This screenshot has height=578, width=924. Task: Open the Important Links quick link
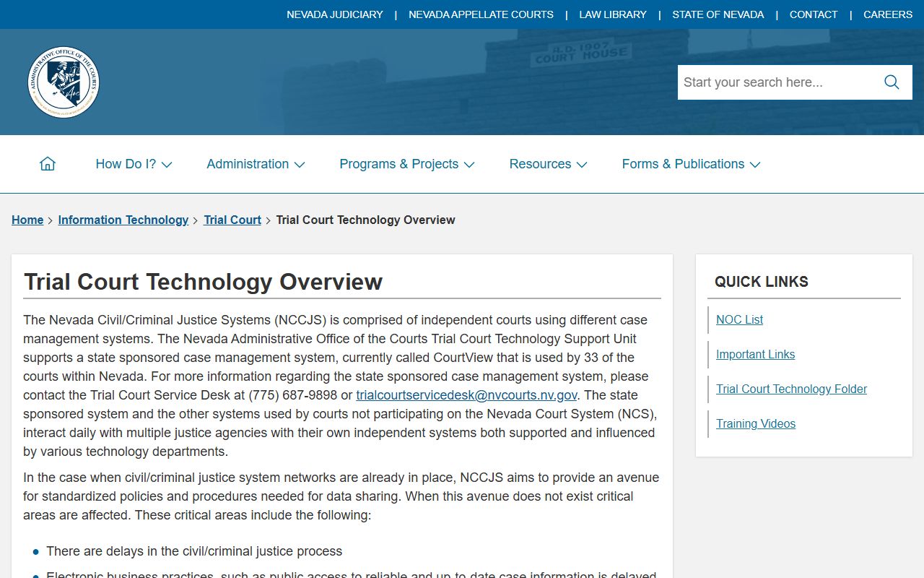(755, 354)
